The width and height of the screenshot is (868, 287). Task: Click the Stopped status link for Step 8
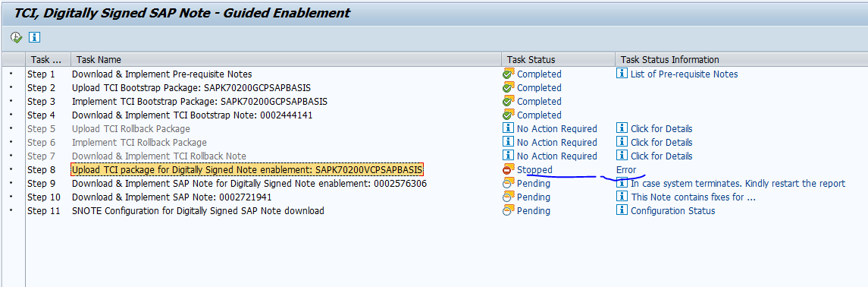coord(534,169)
